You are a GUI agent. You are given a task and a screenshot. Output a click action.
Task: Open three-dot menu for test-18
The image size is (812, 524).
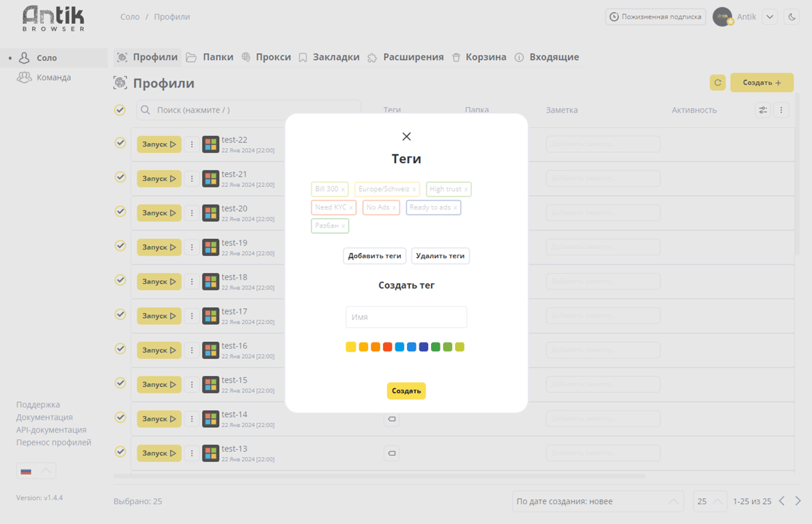click(192, 281)
